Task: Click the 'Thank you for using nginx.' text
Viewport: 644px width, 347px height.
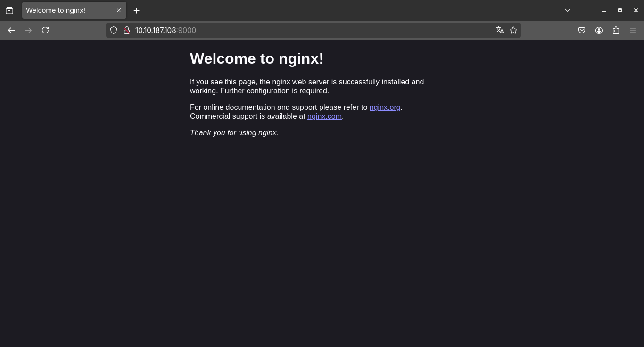Action: (x=234, y=133)
